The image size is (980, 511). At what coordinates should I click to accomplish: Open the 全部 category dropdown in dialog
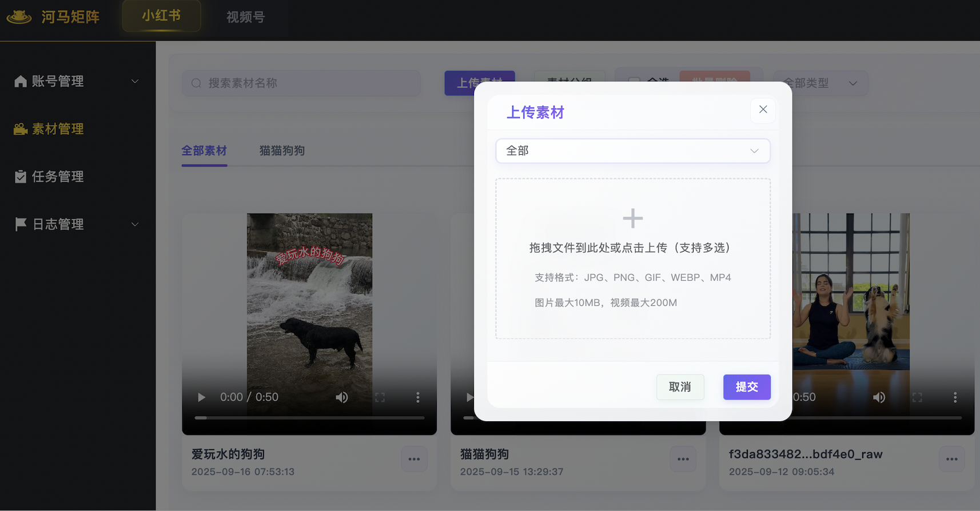[632, 151]
